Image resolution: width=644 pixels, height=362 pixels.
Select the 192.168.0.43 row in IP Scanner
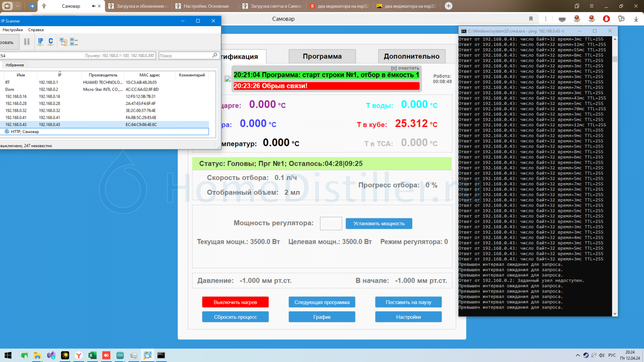click(105, 125)
